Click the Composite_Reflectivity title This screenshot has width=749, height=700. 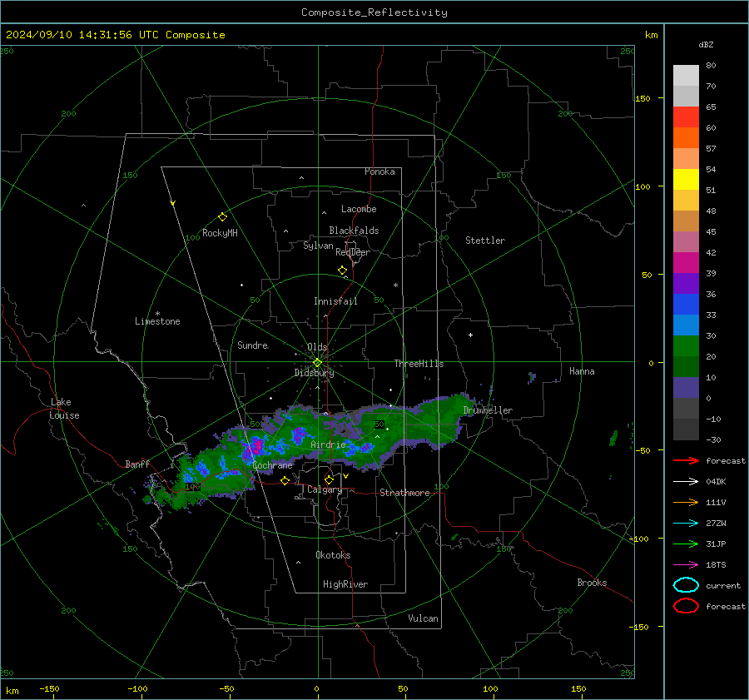point(374,12)
